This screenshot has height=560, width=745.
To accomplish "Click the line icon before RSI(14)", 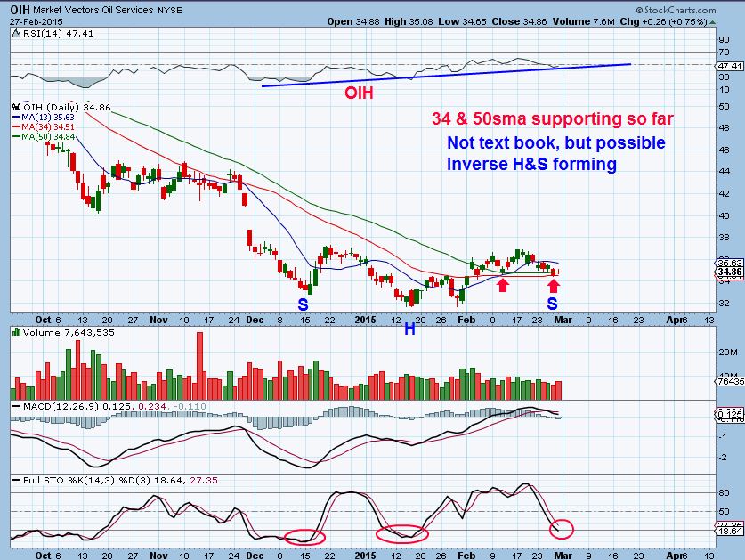I will [x=16, y=33].
